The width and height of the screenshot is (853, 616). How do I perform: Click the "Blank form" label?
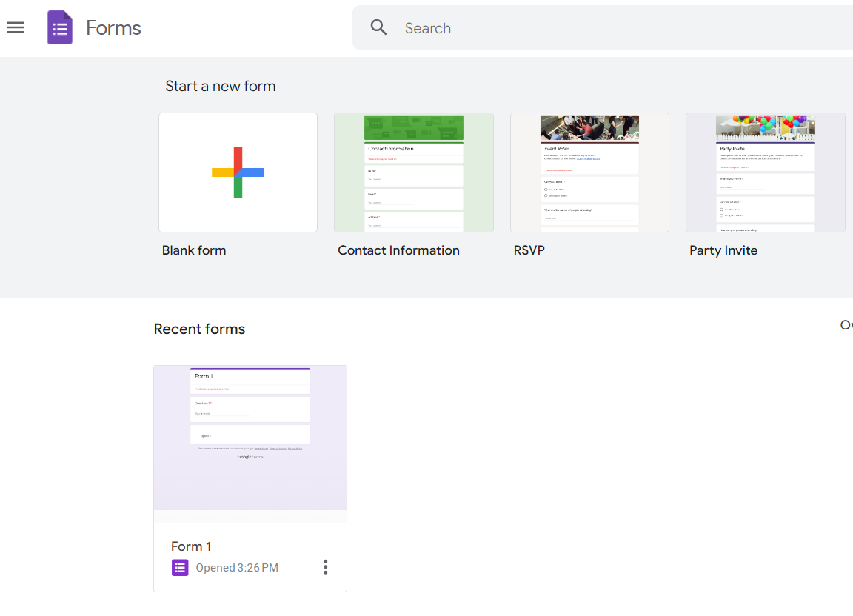(194, 250)
